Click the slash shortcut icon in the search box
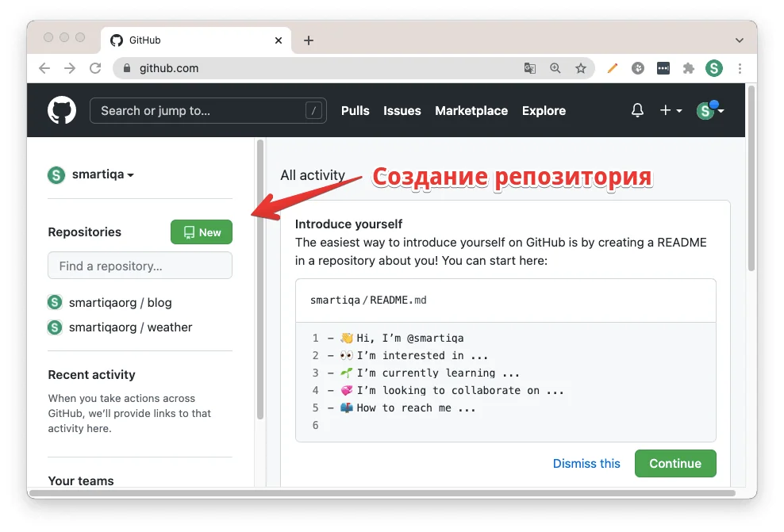This screenshot has height=532, width=784. (x=313, y=110)
